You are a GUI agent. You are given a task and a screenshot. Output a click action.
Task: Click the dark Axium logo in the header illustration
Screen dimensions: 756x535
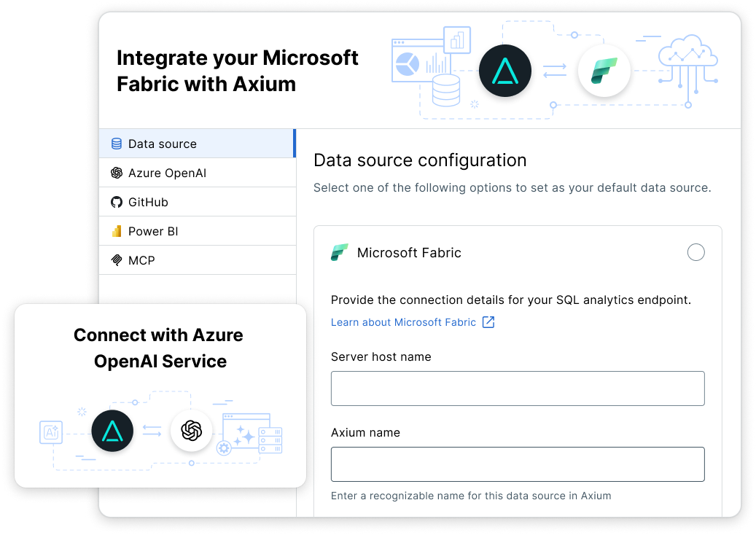point(505,71)
